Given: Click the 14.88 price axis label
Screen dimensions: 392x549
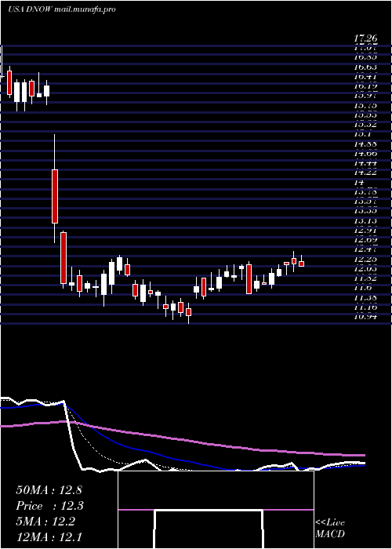Looking at the screenshot, I should (365, 144).
